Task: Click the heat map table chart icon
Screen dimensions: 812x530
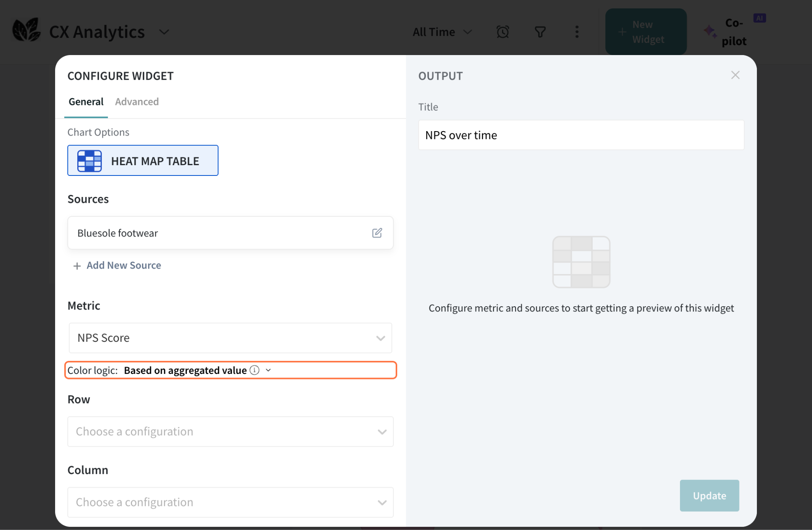Action: 90,161
